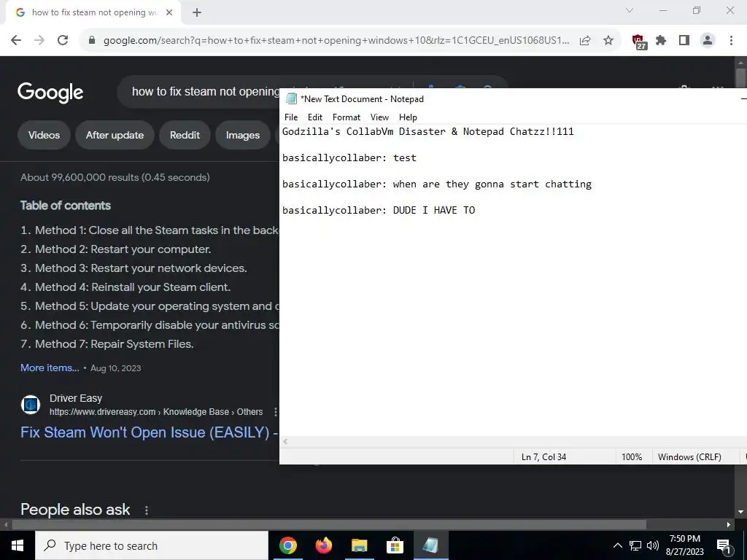Image resolution: width=747 pixels, height=560 pixels.
Task: Click the Chrome horizontal scrollbar thumb
Action: [329, 525]
